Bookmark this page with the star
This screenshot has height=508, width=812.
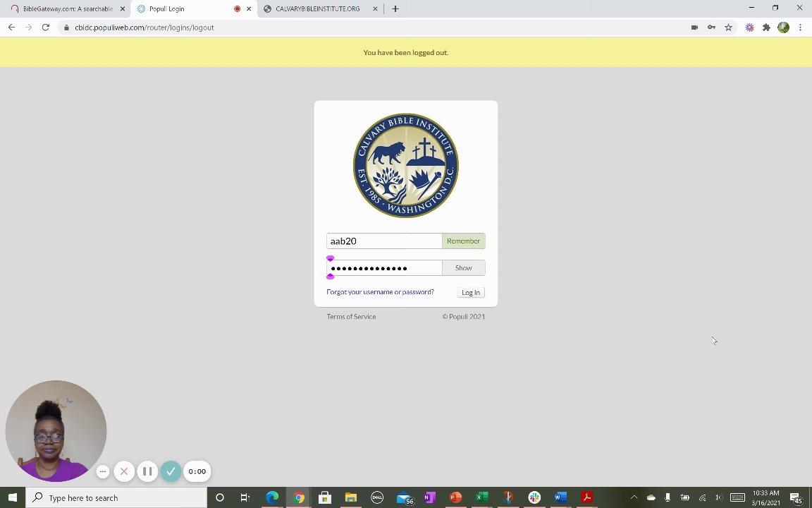(729, 28)
